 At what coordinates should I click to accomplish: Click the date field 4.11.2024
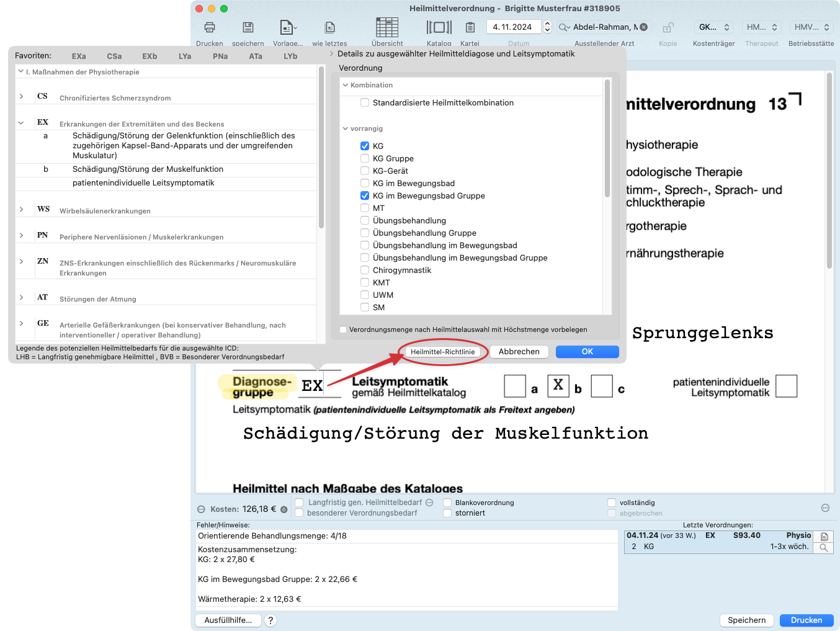point(514,27)
